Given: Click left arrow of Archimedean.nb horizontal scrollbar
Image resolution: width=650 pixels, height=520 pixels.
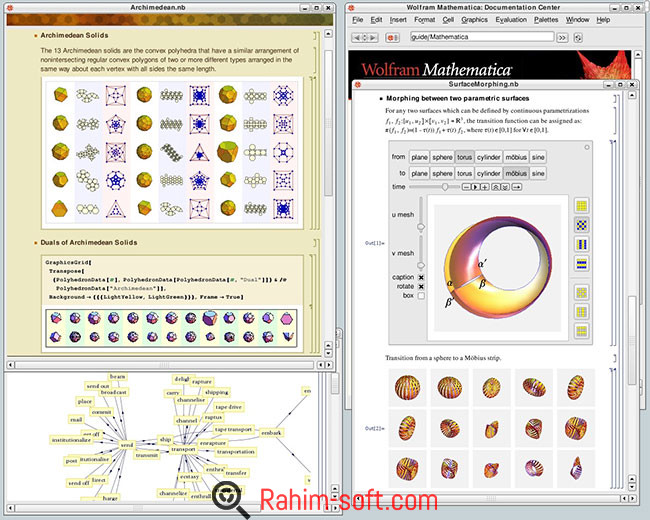Looking at the screenshot, I should point(11,365).
